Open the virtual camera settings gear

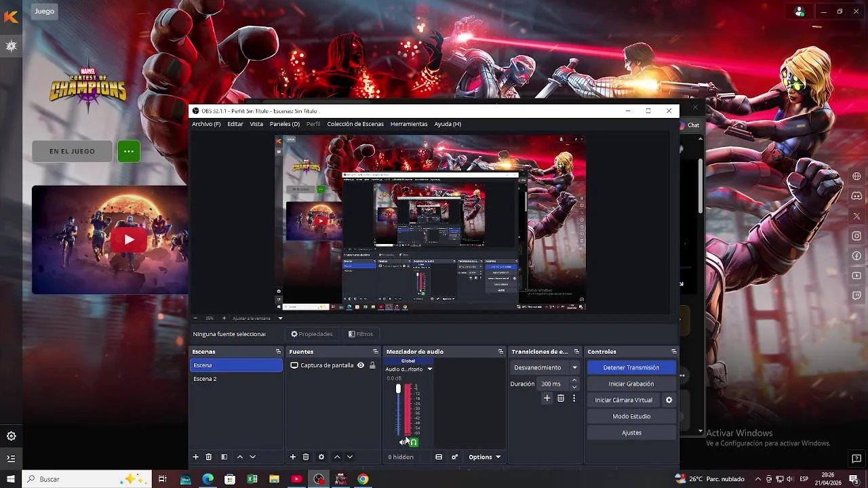coord(669,400)
